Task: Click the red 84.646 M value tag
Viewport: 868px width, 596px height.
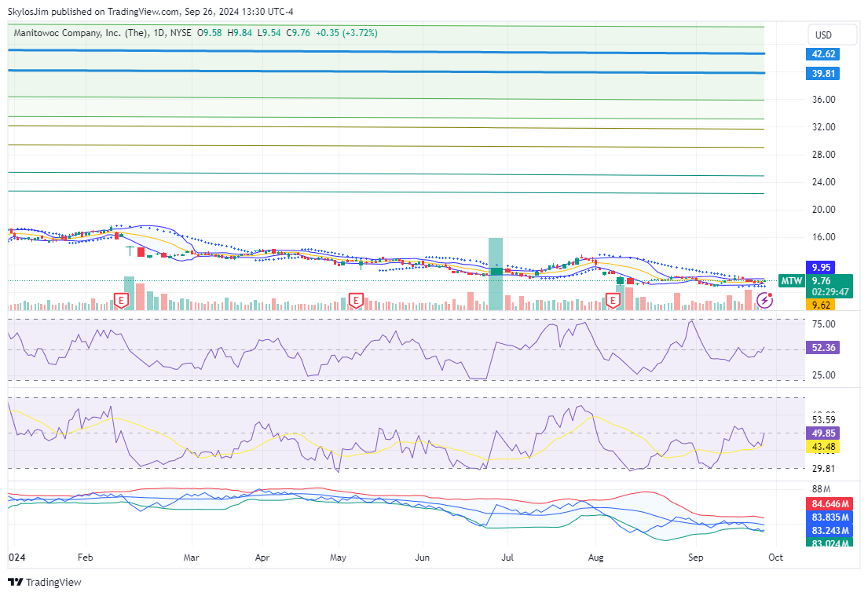Action: coord(830,504)
